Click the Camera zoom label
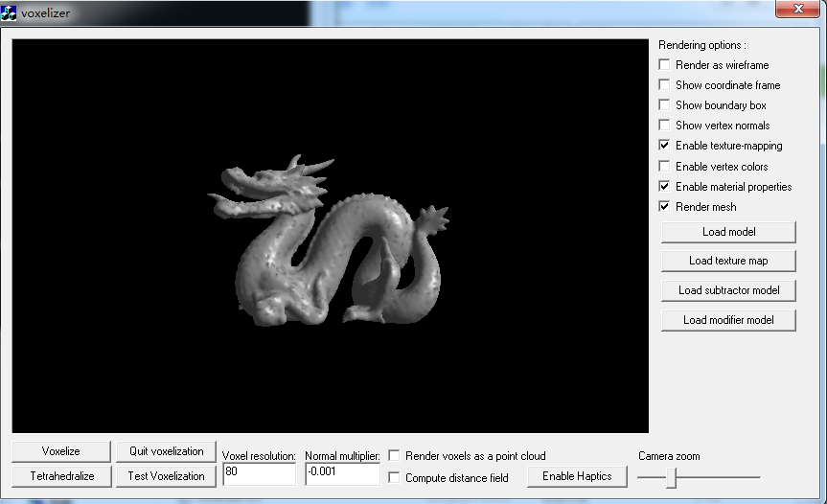 point(669,456)
